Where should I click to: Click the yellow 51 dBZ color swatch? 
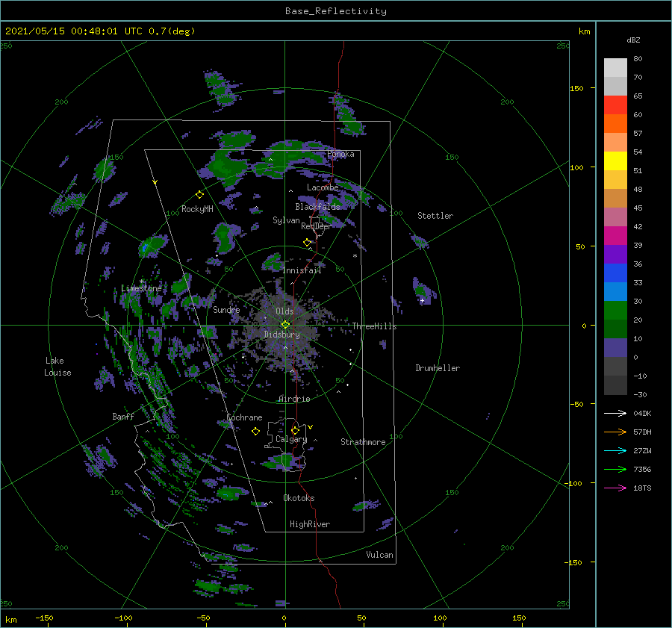pos(615,161)
